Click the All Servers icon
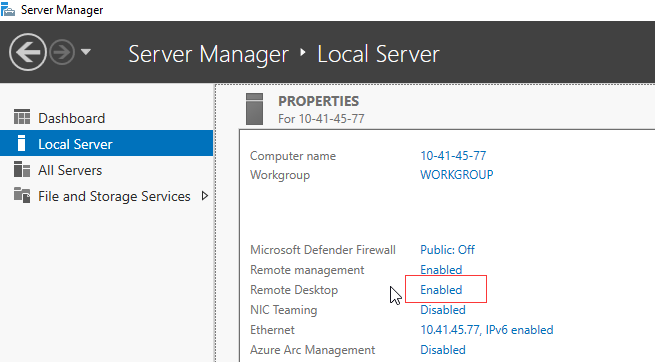This screenshot has width=655, height=362. [22, 169]
